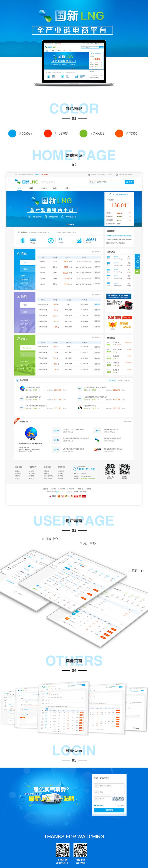Open 我也要入驻 link in 认证商家
This screenshot has height=868, width=148.
(112, 380)
